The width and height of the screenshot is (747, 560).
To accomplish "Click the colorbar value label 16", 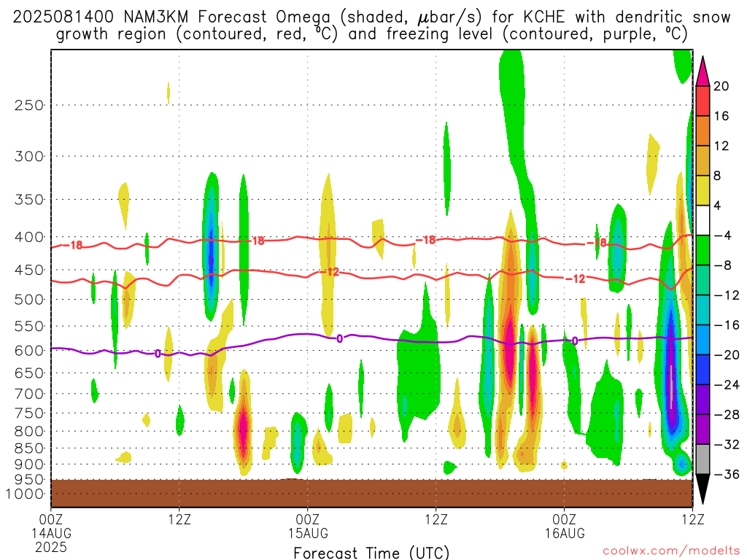I will [721, 116].
